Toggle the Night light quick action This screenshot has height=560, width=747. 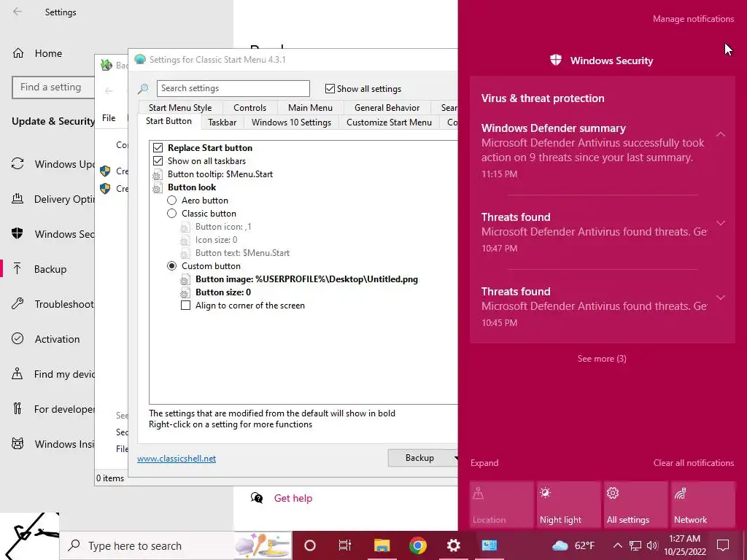pos(568,505)
